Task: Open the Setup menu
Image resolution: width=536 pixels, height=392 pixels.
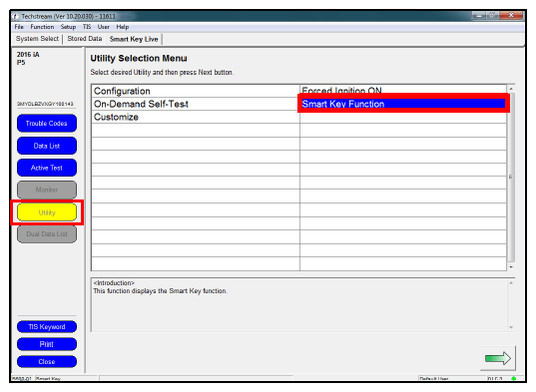Action: tap(68, 27)
